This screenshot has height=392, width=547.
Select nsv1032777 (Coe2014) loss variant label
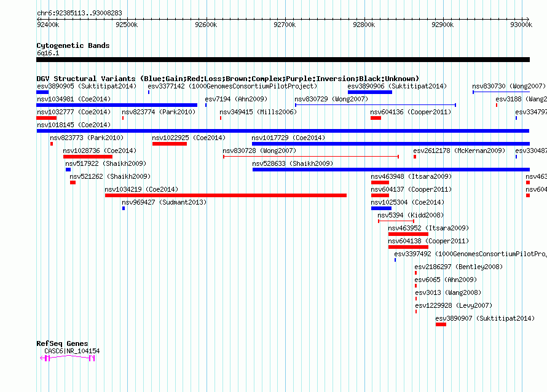(x=74, y=112)
